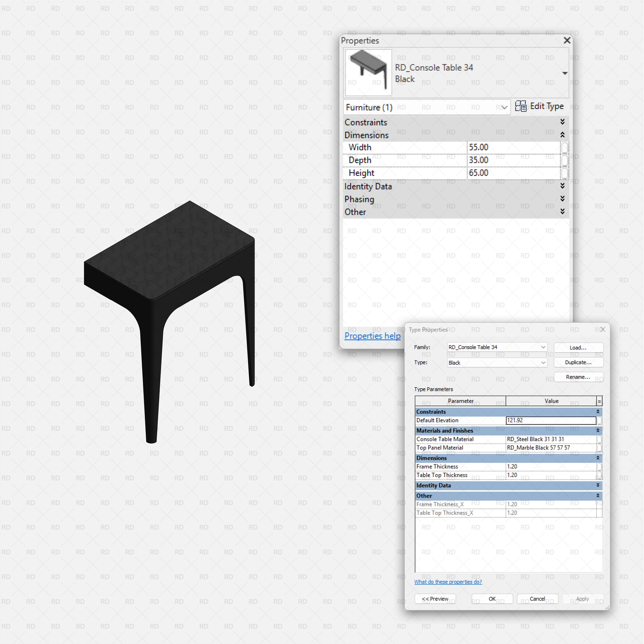This screenshot has width=644, height=644.
Task: Expand the Phasing properties group
Action: 562,199
